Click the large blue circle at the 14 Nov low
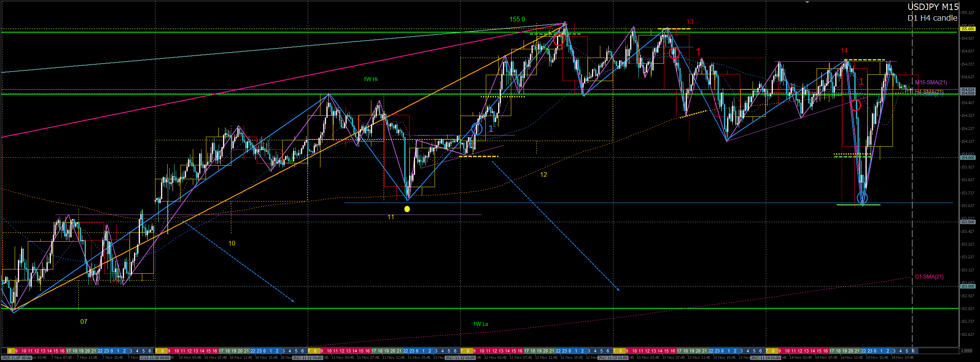This screenshot has width=980, height=362. click(x=862, y=197)
